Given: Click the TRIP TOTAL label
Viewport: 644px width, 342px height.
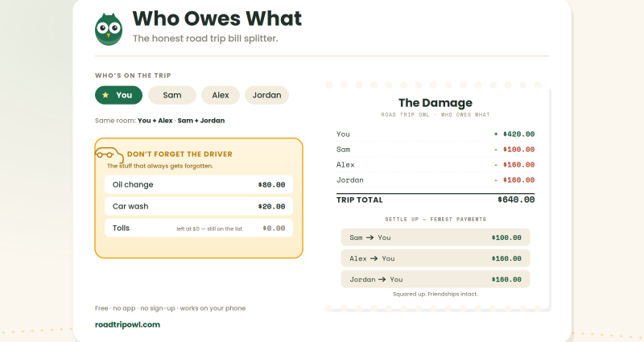Looking at the screenshot, I should point(359,200).
